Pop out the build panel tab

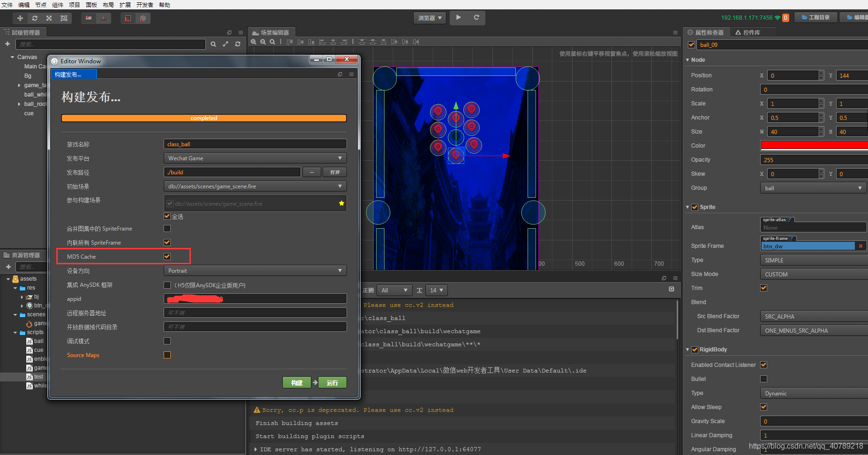tap(340, 74)
